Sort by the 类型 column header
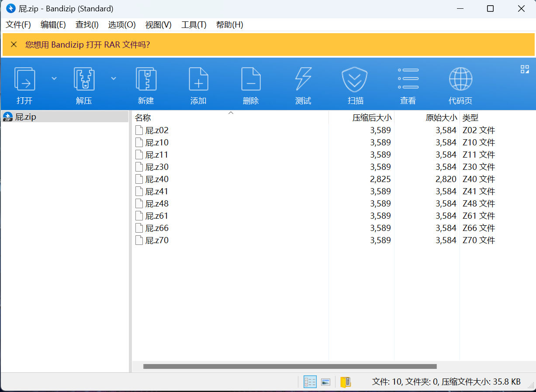The height and width of the screenshot is (392, 536). pos(470,118)
